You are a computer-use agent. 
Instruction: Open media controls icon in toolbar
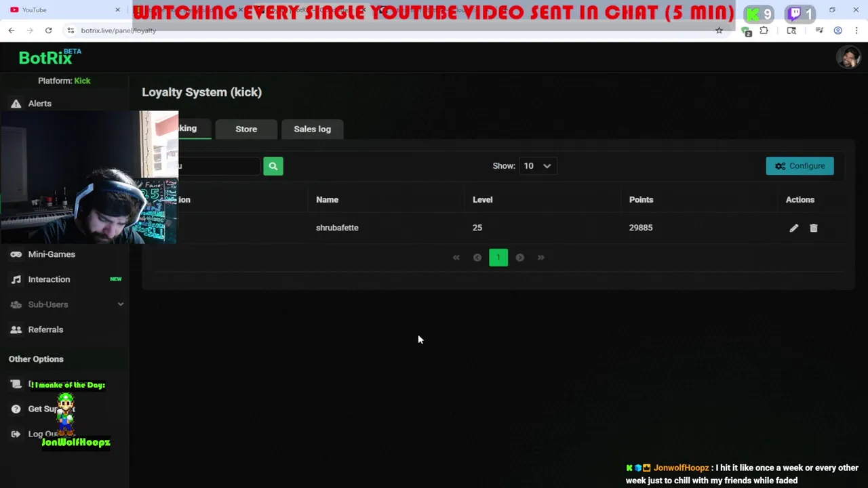pyautogui.click(x=819, y=30)
